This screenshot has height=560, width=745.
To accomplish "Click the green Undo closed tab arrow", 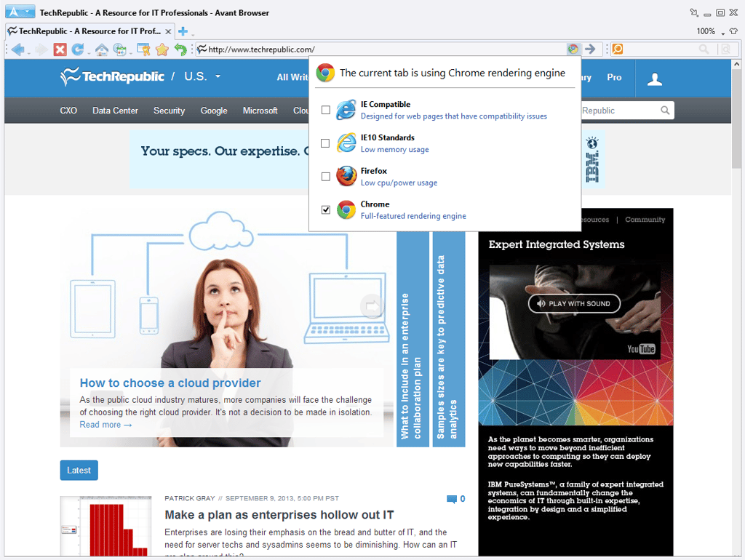I will [x=180, y=49].
